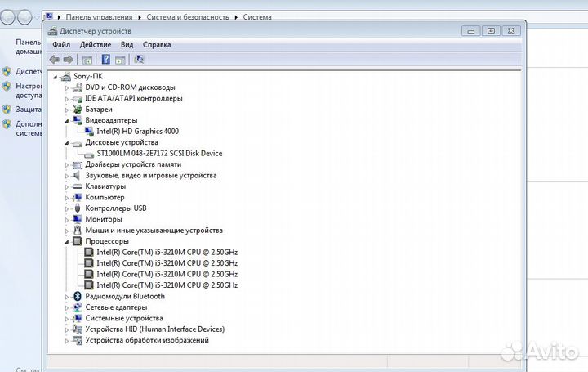The image size is (588, 372).
Task: Collapse the Видеоадаптеры category
Action: tap(67, 120)
